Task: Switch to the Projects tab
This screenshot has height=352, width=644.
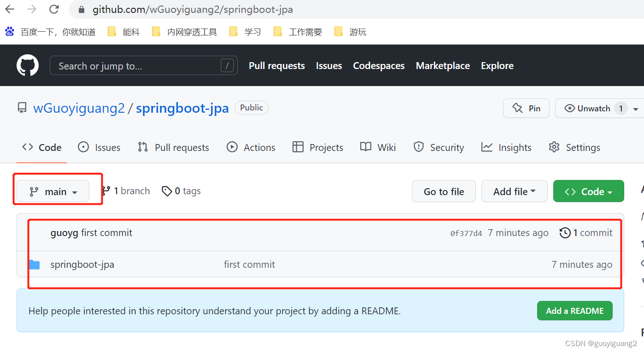Action: point(318,147)
